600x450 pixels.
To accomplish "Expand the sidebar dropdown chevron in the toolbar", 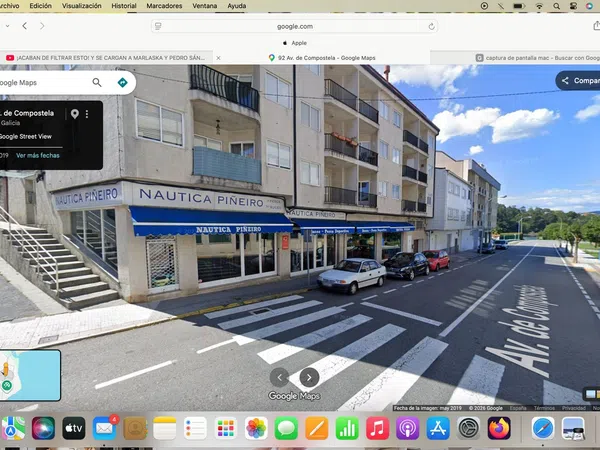I will tap(7, 26).
